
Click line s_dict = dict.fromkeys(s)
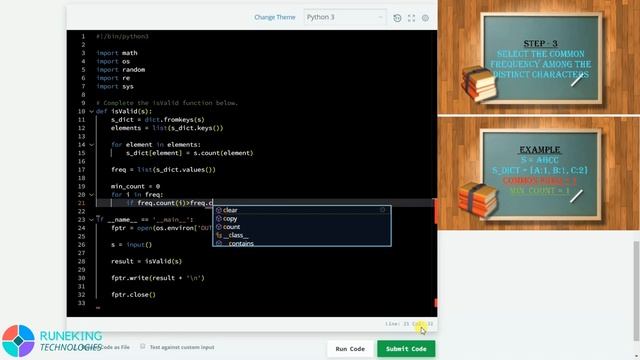point(158,120)
